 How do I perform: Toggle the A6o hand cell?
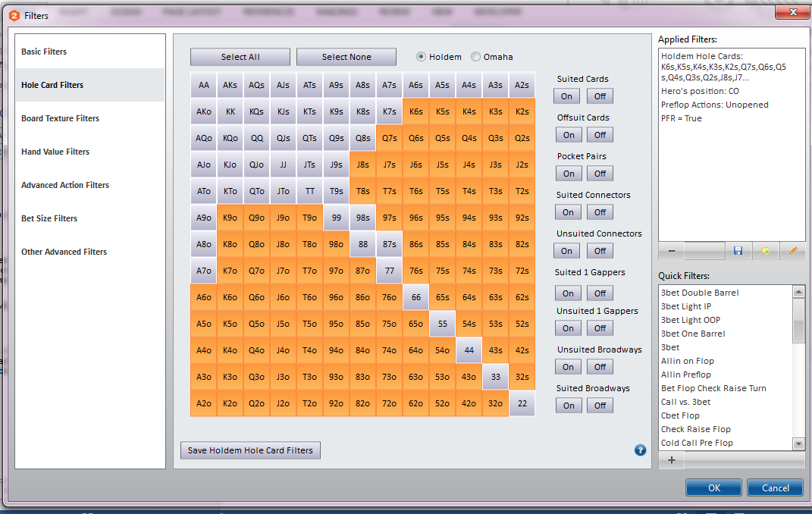203,297
